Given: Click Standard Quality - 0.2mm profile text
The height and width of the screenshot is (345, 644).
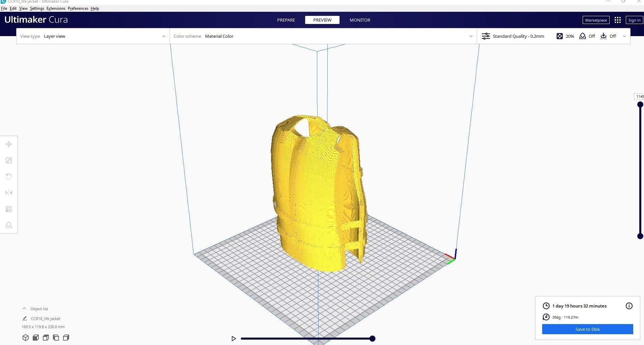Looking at the screenshot, I should coord(518,36).
